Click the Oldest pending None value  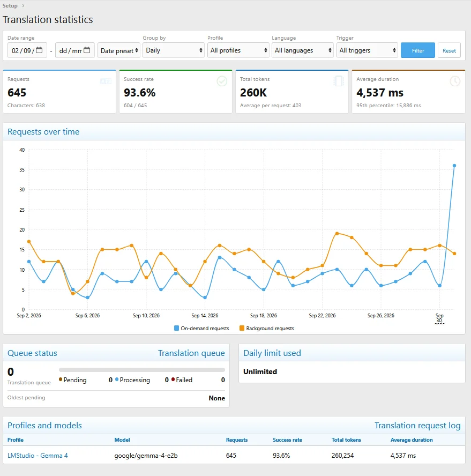tap(216, 398)
